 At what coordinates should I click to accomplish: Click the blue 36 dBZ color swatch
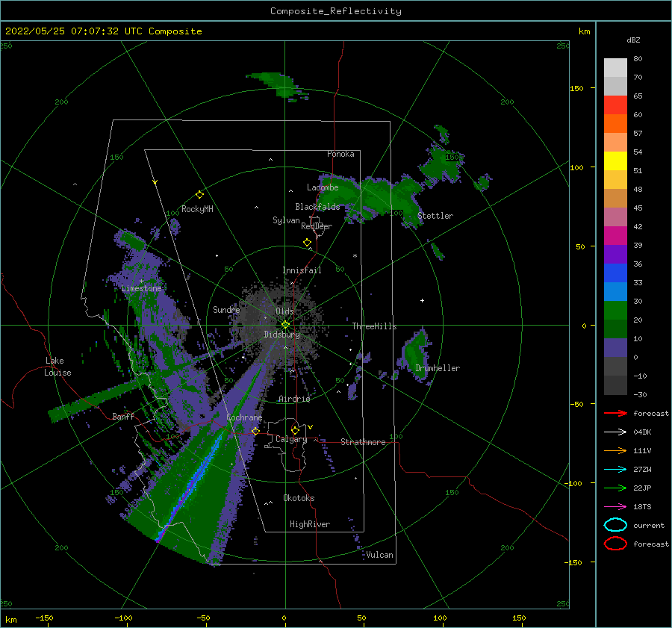point(615,273)
